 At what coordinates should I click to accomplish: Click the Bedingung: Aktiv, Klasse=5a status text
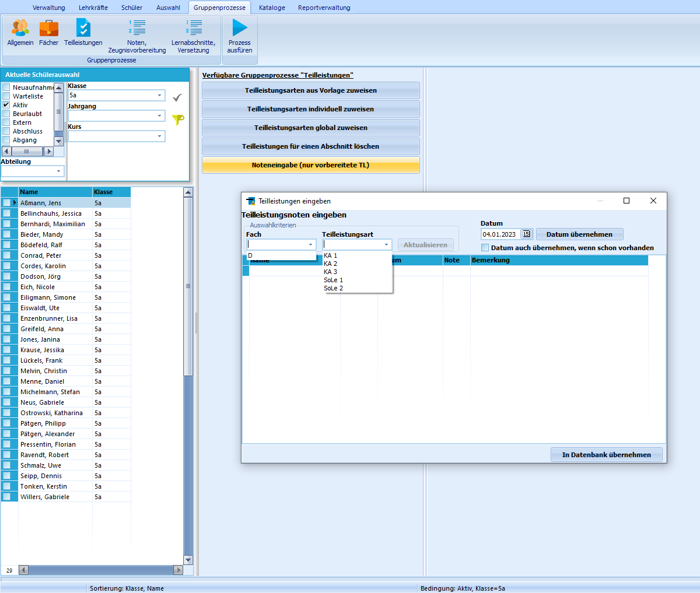pos(463,588)
